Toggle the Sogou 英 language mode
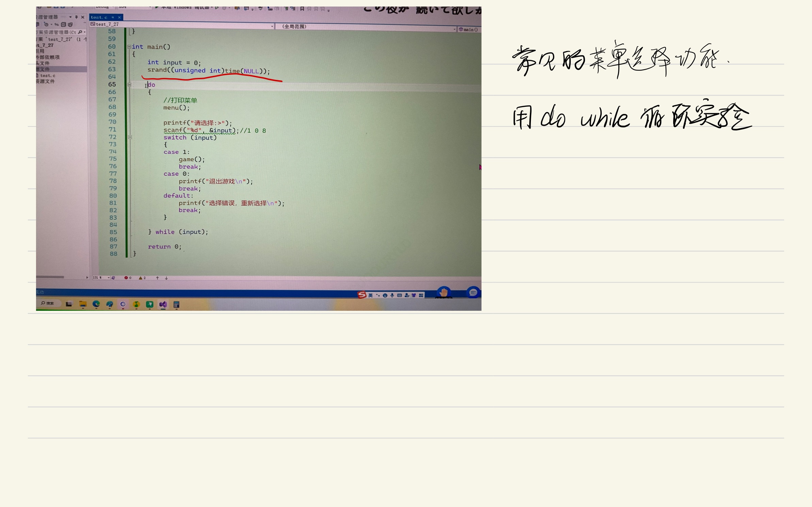This screenshot has height=507, width=812. (x=371, y=295)
